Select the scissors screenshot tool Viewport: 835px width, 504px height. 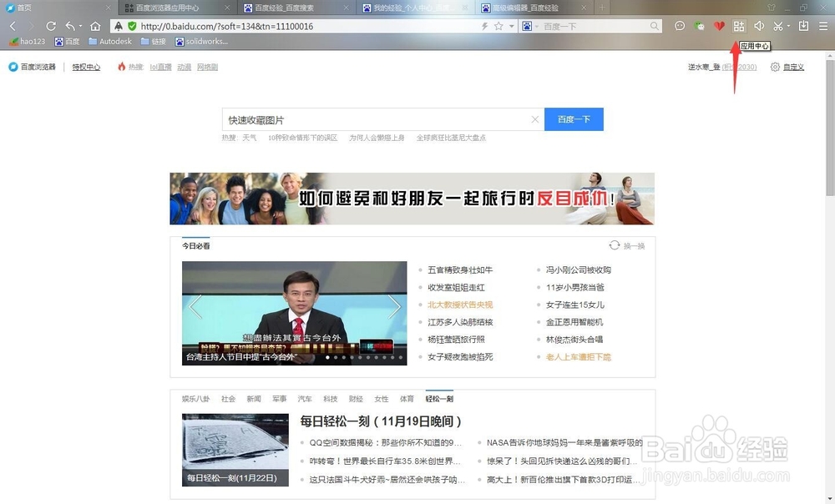[778, 26]
